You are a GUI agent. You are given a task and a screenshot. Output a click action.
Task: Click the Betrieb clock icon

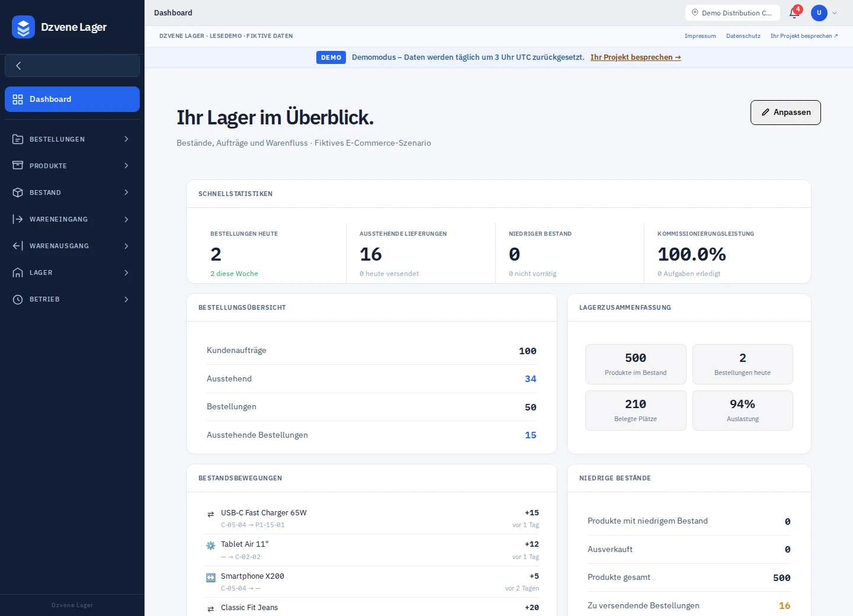(18, 299)
